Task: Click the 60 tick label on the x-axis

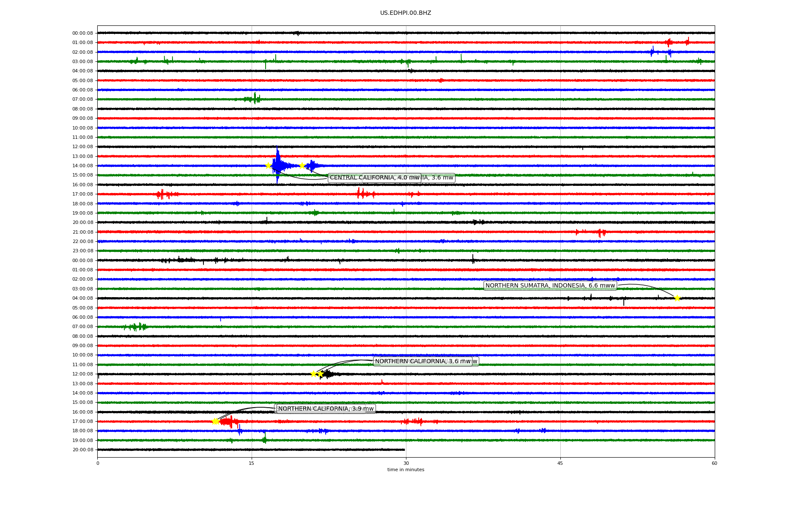Action: click(x=714, y=463)
